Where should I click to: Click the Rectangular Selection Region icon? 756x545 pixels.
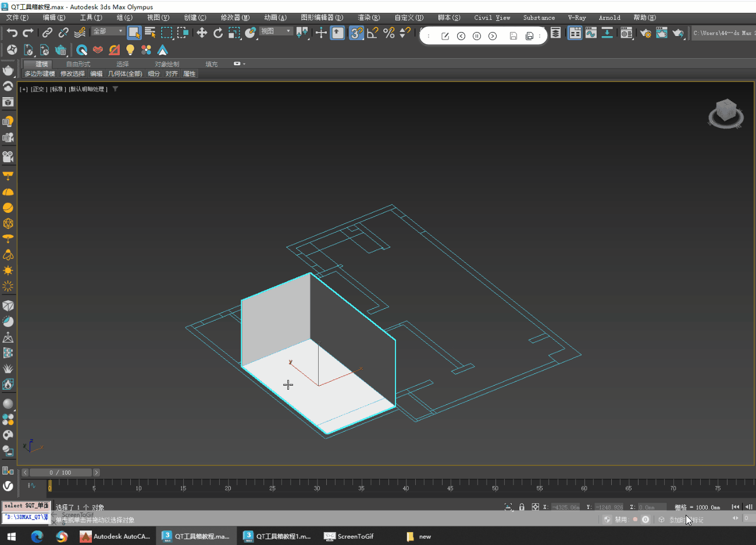(x=166, y=33)
